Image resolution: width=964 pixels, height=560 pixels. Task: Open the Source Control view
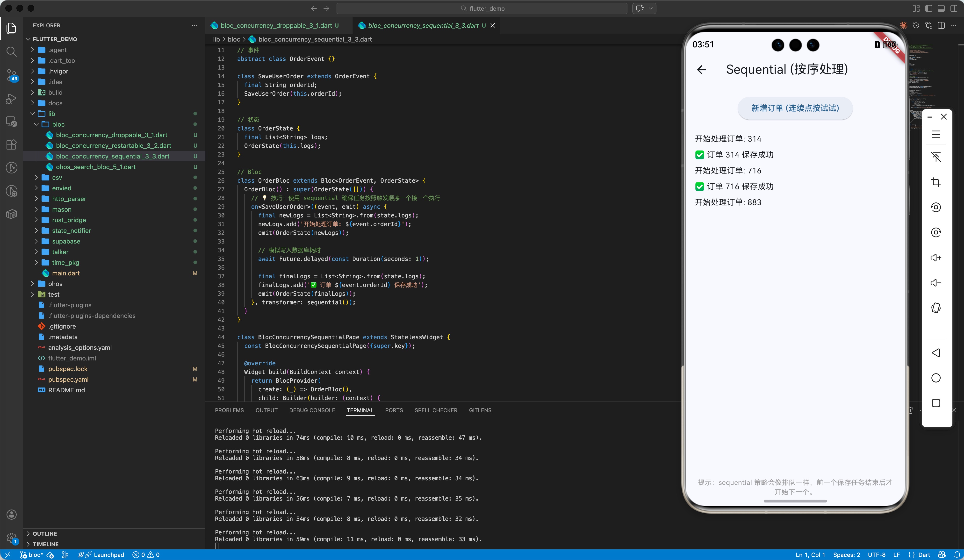[x=12, y=75]
